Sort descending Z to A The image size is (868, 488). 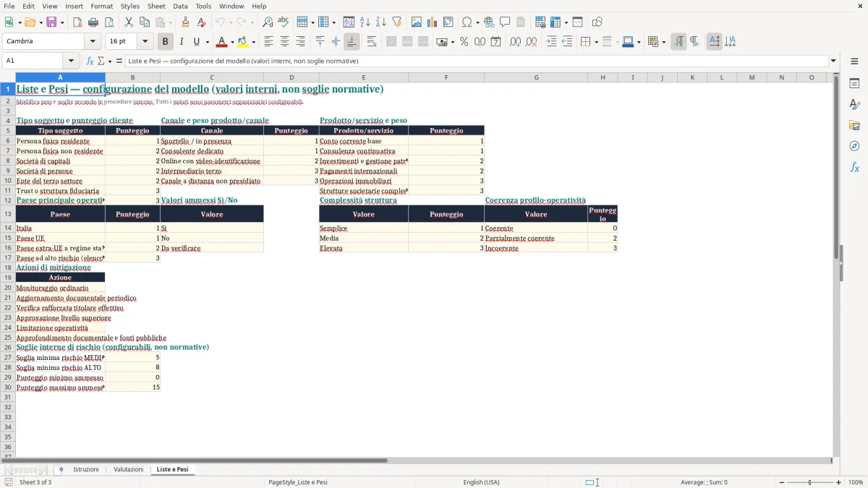tap(380, 22)
